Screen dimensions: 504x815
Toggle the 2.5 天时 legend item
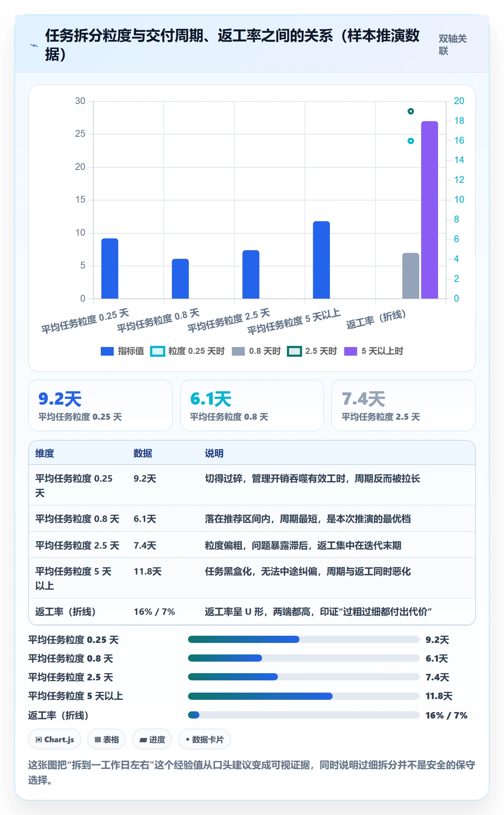[x=312, y=351]
